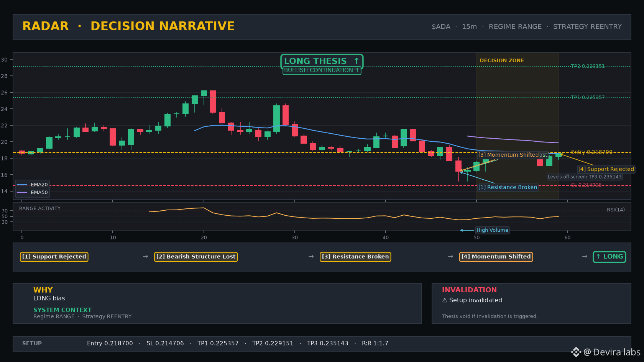Image resolution: width=644 pixels, height=362 pixels.
Task: Click the [1] Support Rejected step box
Action: coord(54,257)
